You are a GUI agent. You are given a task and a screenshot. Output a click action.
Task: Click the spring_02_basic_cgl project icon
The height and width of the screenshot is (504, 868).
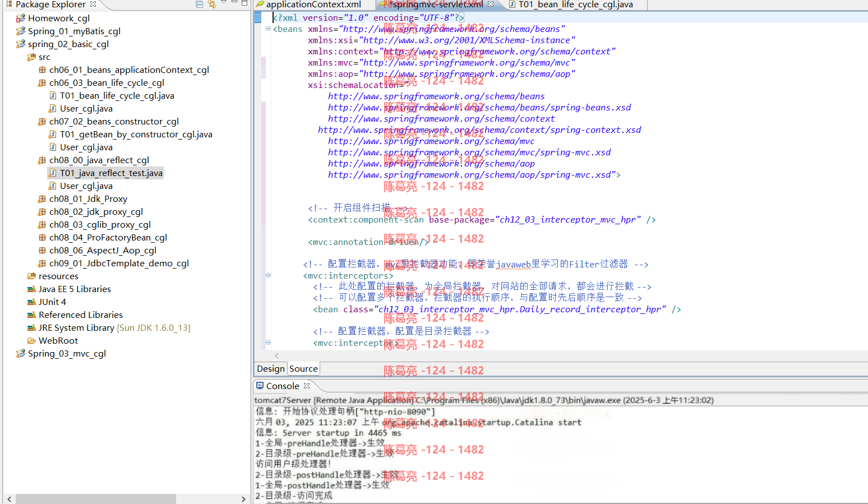[x=21, y=44]
